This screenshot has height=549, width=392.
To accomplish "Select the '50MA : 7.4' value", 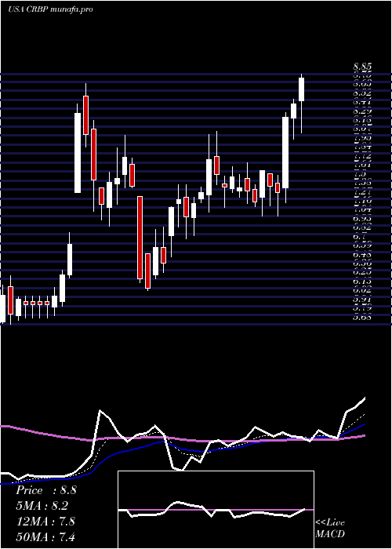I will [x=45, y=536].
